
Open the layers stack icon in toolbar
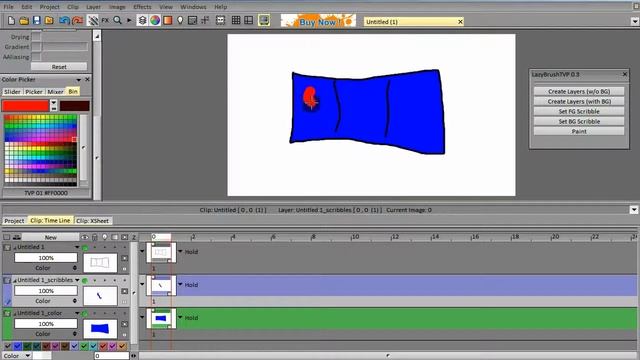(142, 20)
